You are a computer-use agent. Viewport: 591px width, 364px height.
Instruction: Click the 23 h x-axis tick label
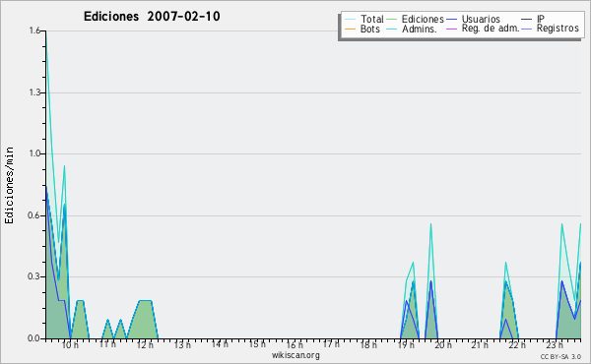coord(555,345)
